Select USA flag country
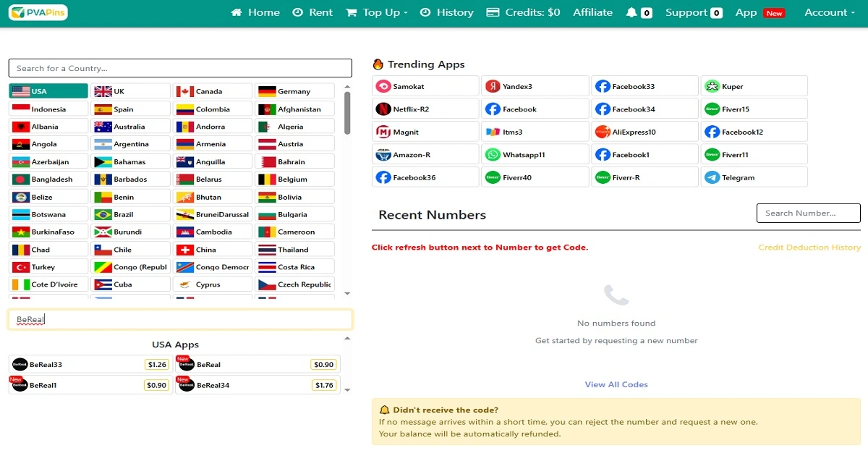The image size is (868, 456). click(48, 91)
